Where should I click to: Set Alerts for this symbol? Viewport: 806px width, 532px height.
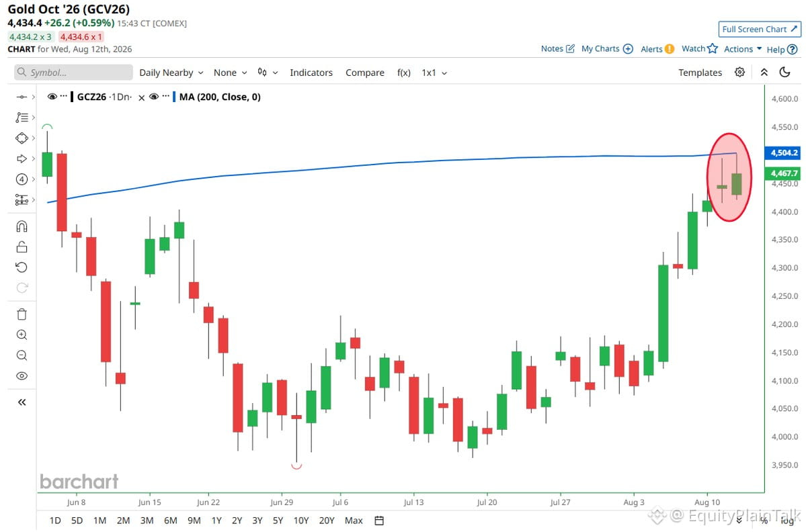[x=657, y=49]
